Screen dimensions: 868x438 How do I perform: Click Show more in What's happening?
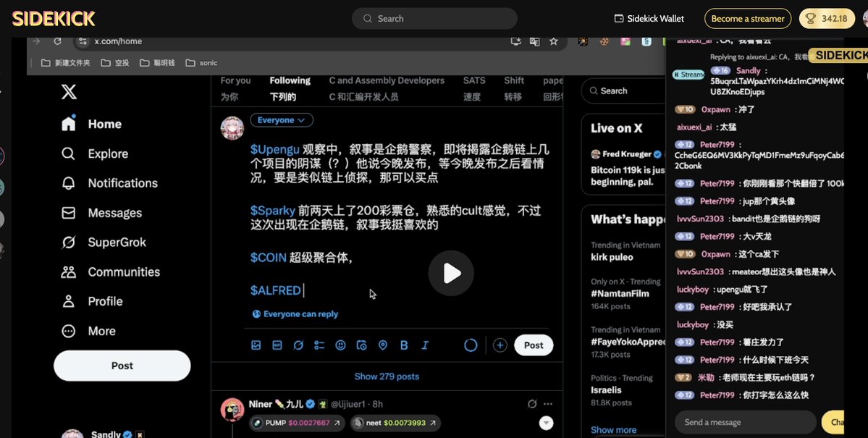point(613,430)
